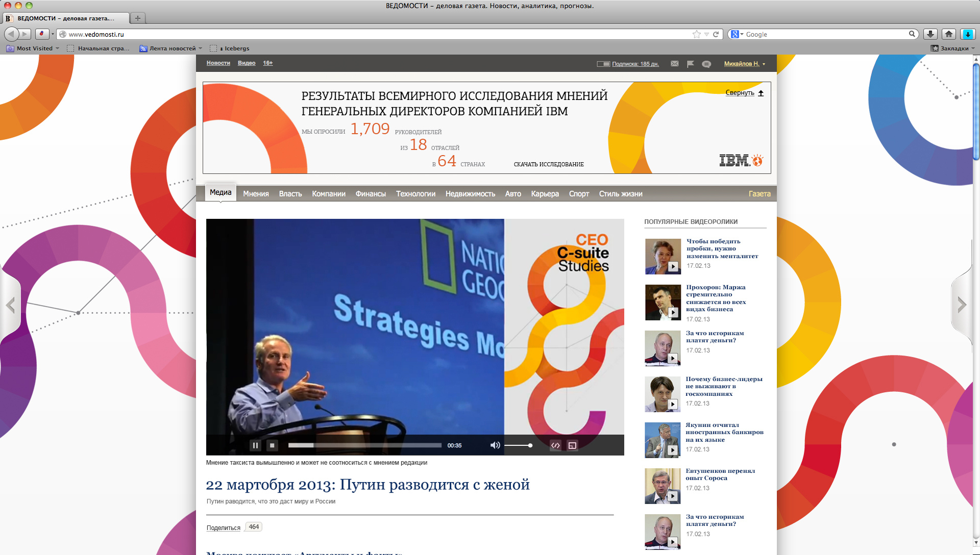Open the video embed code icon
Viewport: 980px width, 555px height.
point(555,445)
